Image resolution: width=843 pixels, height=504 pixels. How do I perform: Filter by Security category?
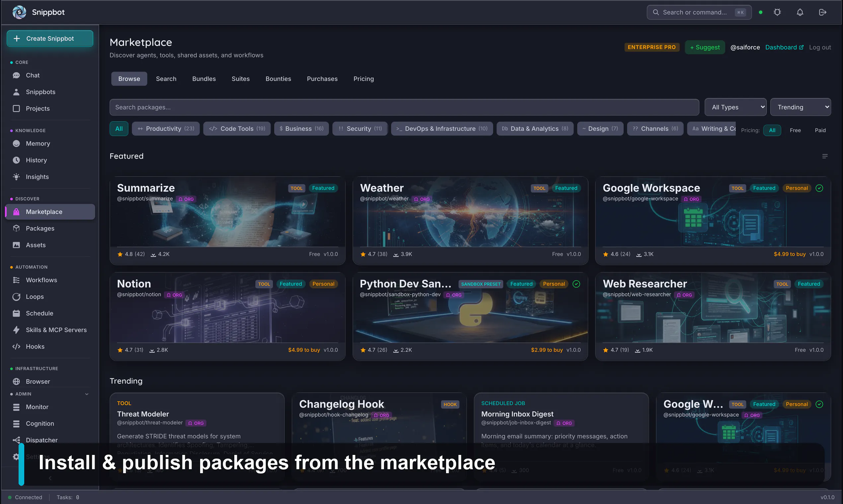360,129
